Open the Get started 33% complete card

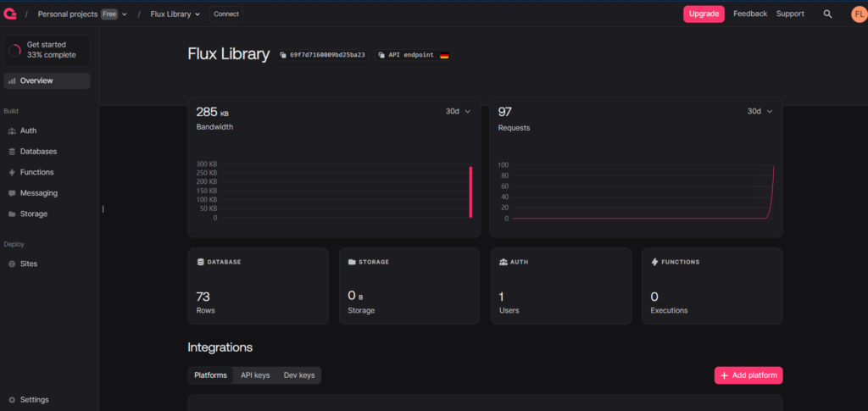click(x=47, y=50)
